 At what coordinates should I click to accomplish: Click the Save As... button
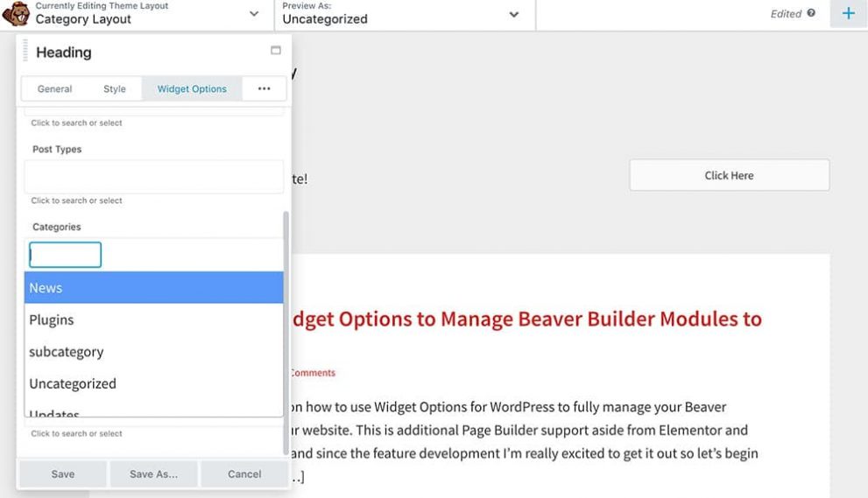[154, 474]
